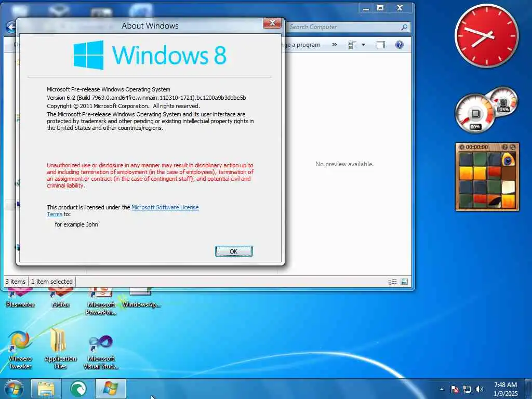Click the Change your view icon in Explorer
This screenshot has width=532, height=399.
coord(353,45)
